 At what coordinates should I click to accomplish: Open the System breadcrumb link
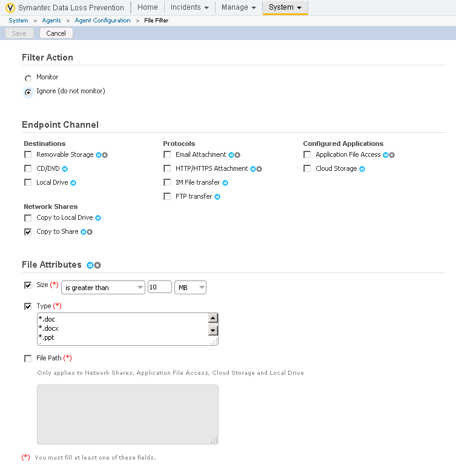(x=19, y=21)
